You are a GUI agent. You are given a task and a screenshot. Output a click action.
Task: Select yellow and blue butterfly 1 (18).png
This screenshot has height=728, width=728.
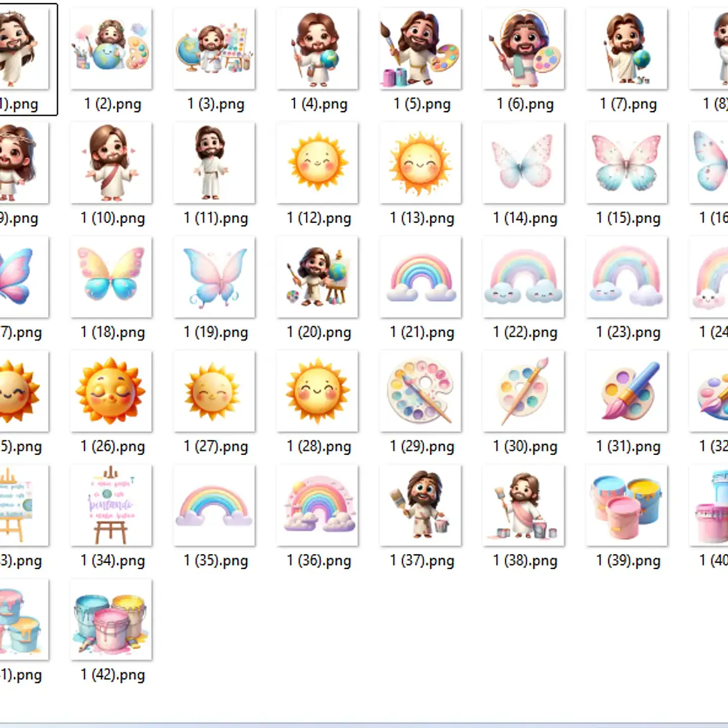pos(111,277)
